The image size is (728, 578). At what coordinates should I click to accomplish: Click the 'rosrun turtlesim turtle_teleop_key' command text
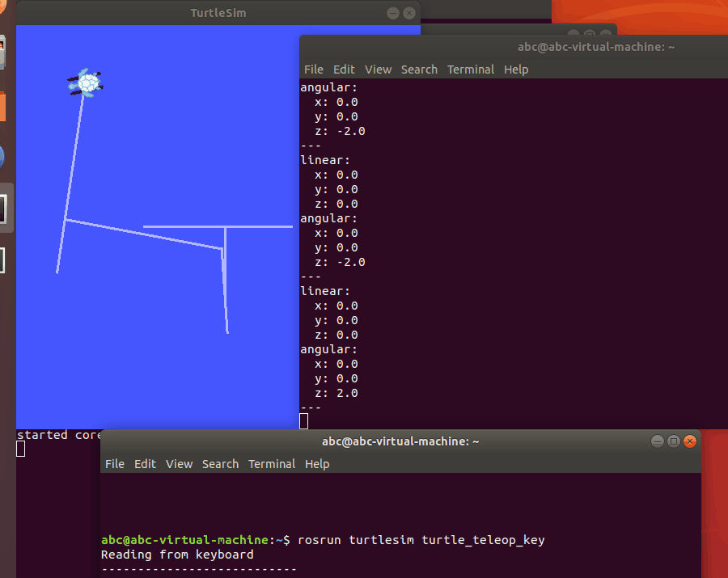click(421, 540)
